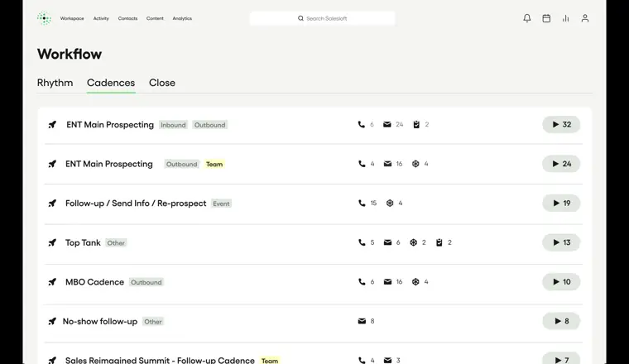Click the play button showing 7
Viewport: 629px width, 364px height.
pyautogui.click(x=561, y=359)
